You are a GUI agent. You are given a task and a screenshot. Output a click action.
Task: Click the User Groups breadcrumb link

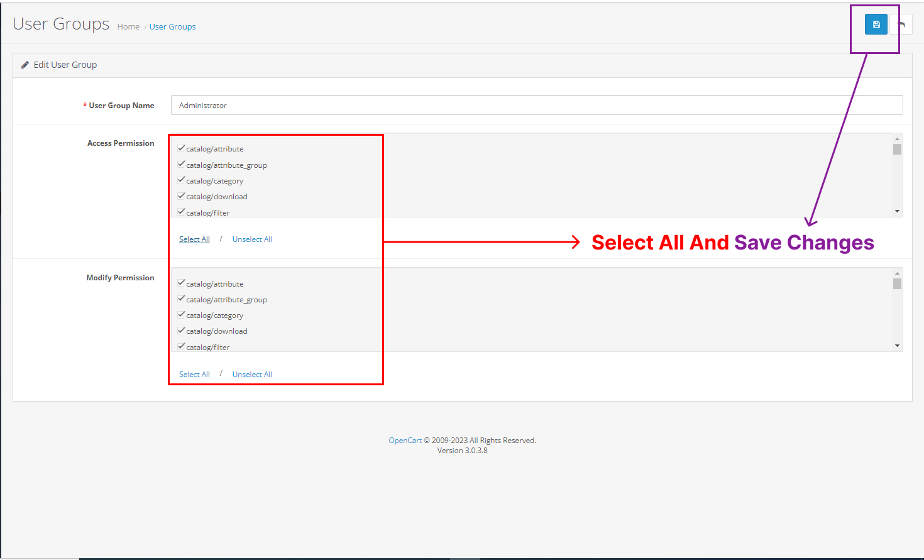pyautogui.click(x=172, y=26)
